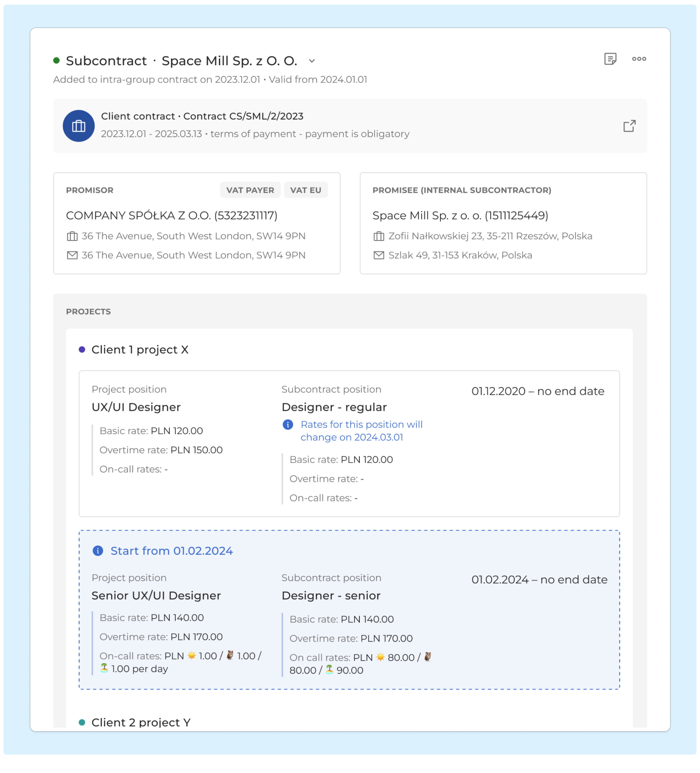
Task: Click the VAT PAYER tag
Action: pos(250,190)
